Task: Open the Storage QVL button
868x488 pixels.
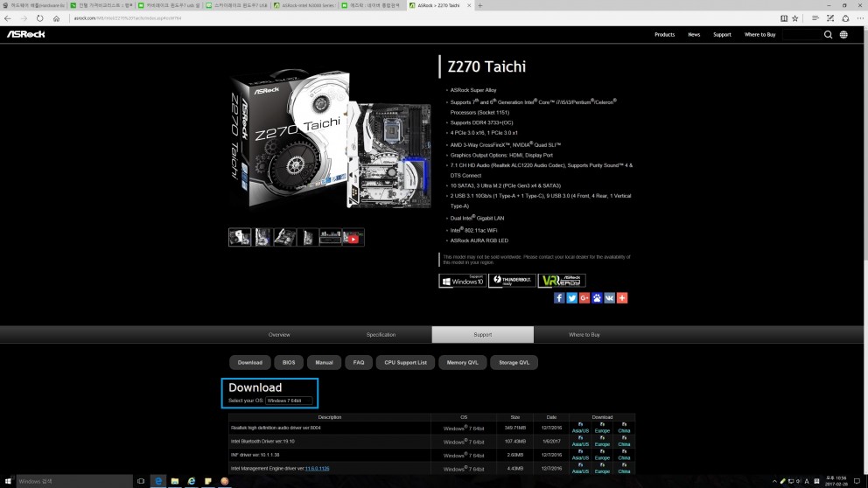Action: pos(514,362)
